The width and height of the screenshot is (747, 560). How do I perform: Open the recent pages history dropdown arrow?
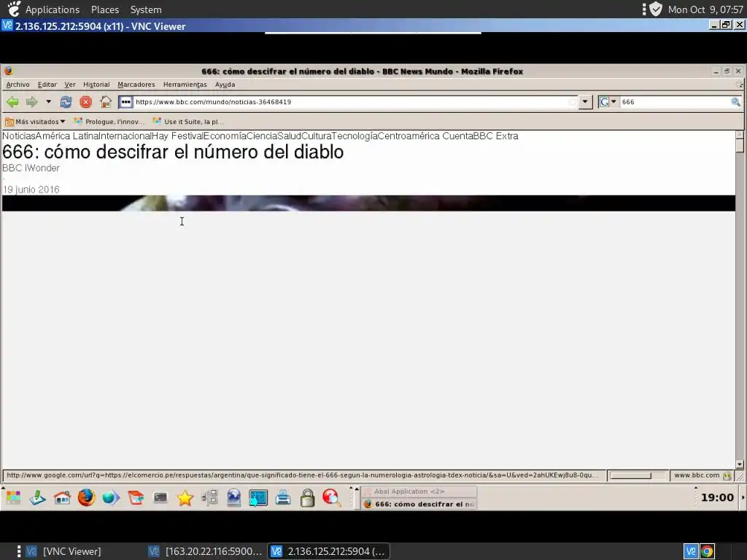tap(48, 102)
